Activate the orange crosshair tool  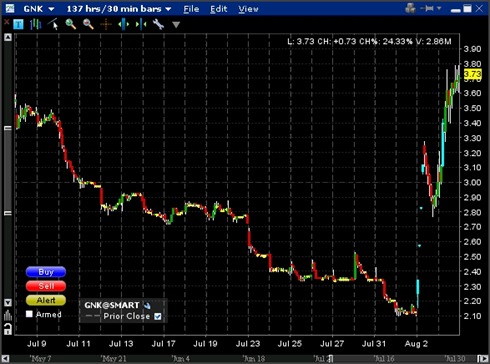(106, 24)
